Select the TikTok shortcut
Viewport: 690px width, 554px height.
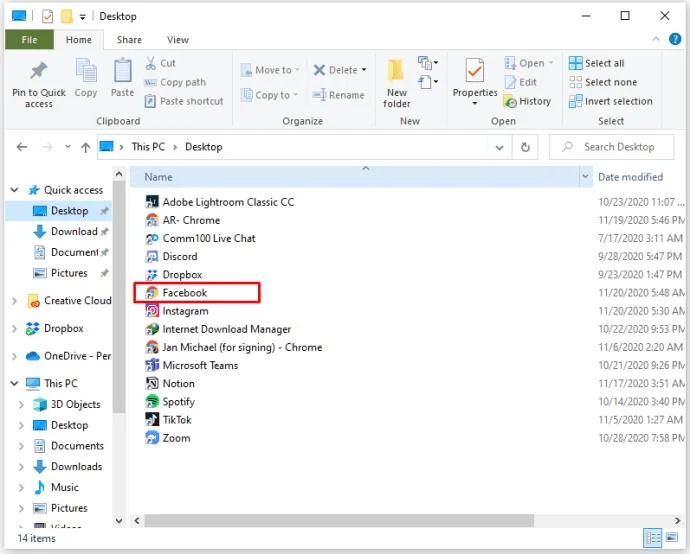point(168,419)
